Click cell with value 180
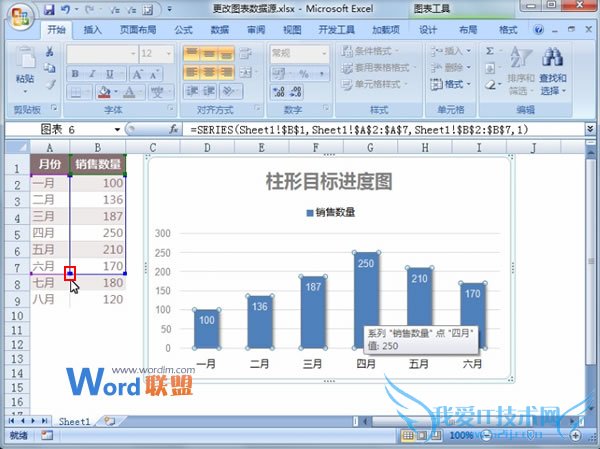Viewport: 600px width, 449px height. click(98, 283)
